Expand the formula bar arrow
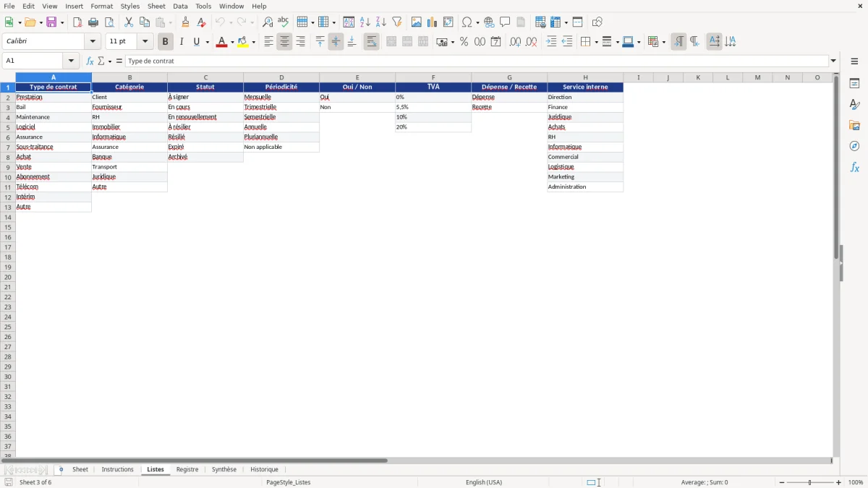This screenshot has width=868, height=488. (x=833, y=61)
